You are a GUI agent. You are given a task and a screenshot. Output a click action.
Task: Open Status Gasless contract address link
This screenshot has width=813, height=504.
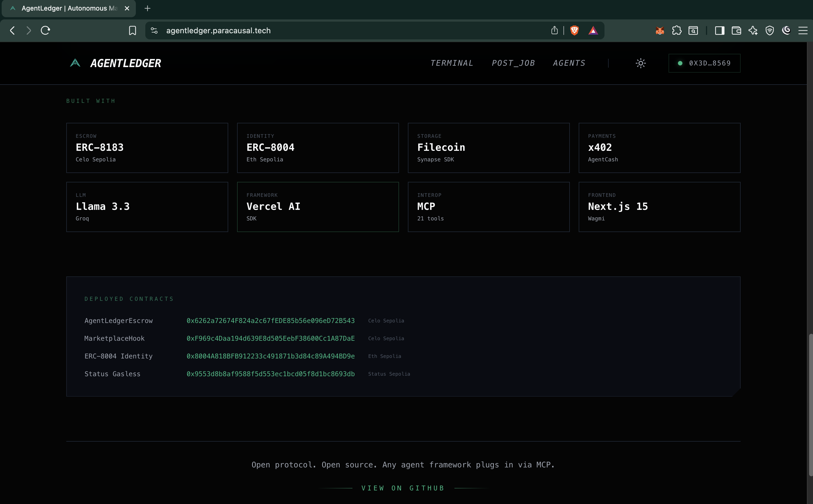click(270, 374)
